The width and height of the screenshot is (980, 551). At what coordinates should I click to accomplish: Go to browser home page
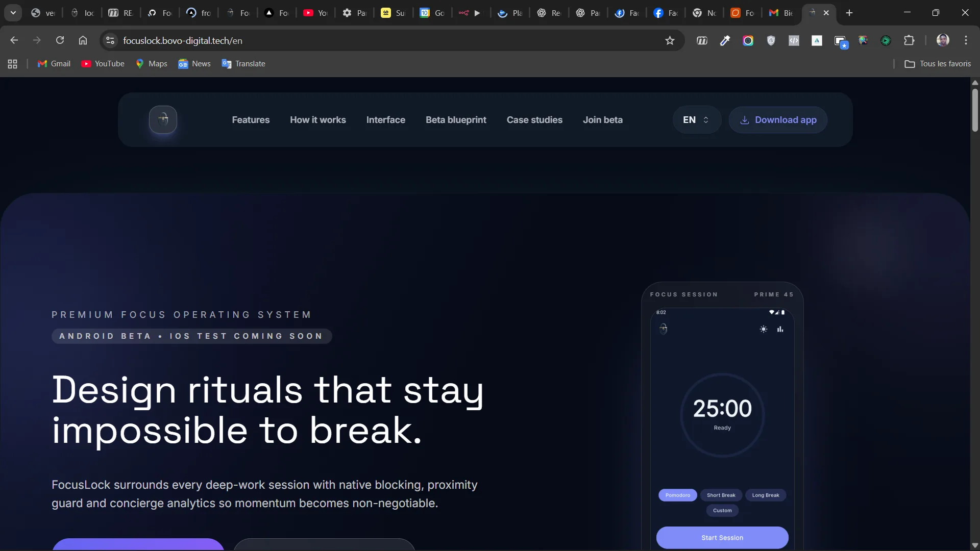coord(83,40)
